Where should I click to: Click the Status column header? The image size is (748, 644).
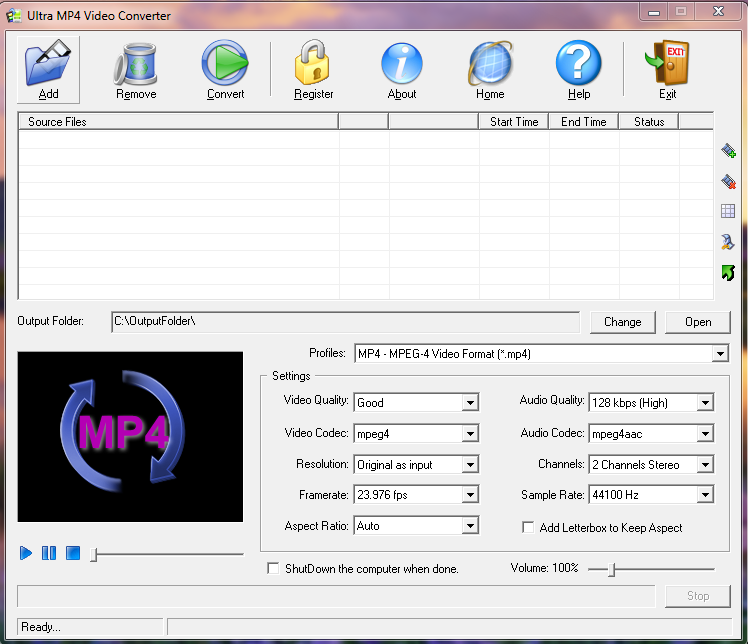(649, 122)
